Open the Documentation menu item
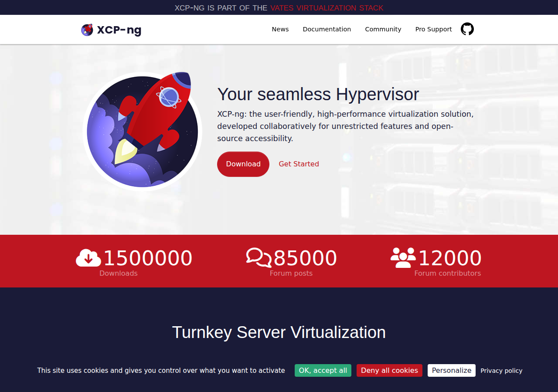 [x=327, y=29]
